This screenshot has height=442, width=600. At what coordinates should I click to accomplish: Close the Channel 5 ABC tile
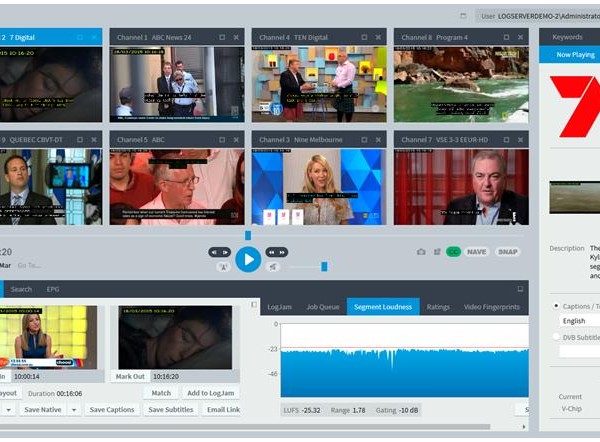(x=236, y=140)
